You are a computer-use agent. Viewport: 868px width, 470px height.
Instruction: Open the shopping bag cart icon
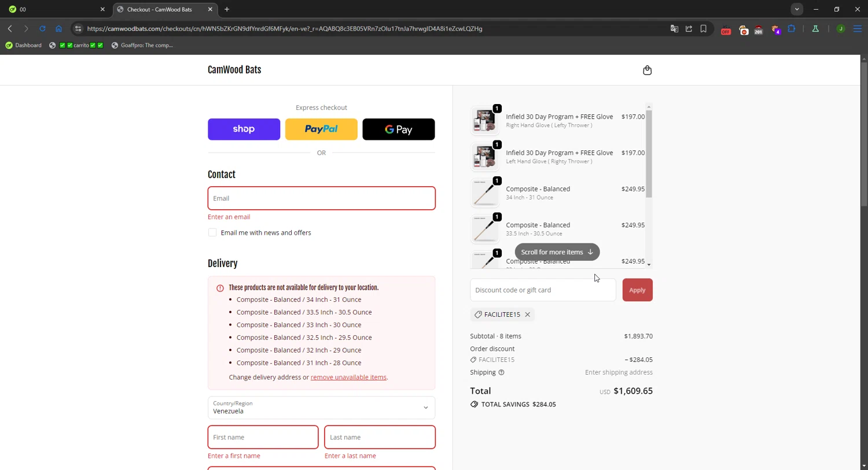click(647, 70)
